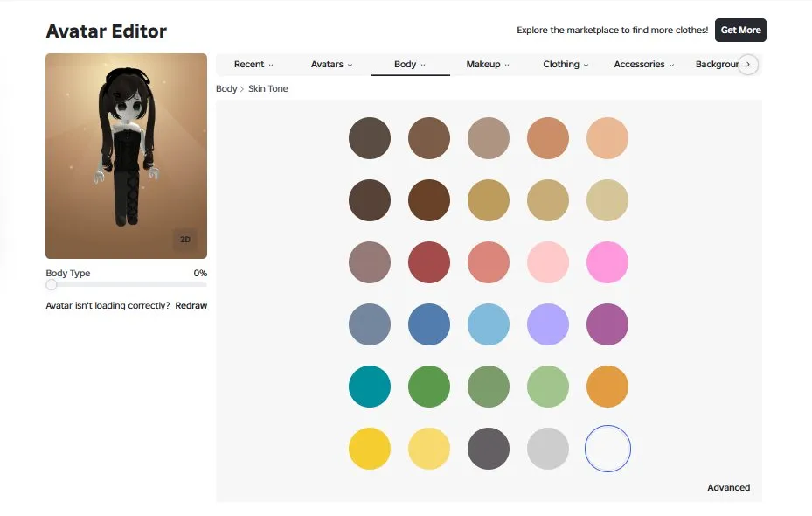Image resolution: width=812 pixels, height=516 pixels.
Task: Expand the Clothing dropdown chevron
Action: [586, 66]
